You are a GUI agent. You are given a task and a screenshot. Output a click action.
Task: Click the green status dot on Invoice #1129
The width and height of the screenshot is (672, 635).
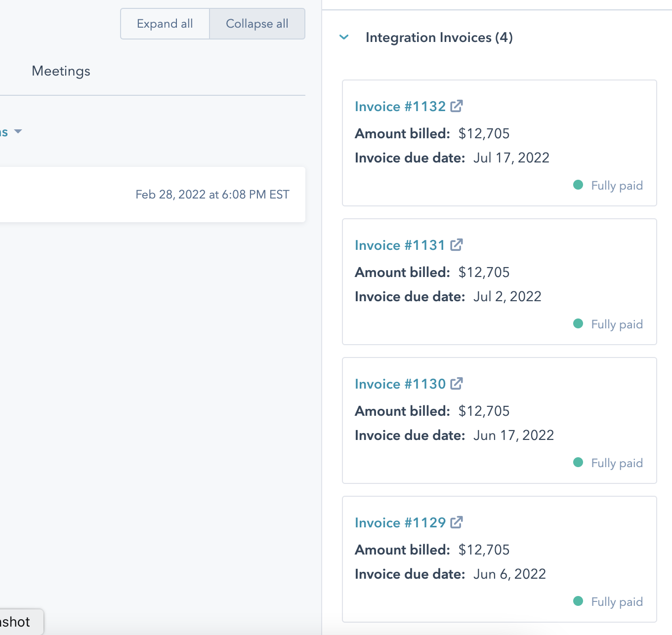(579, 601)
